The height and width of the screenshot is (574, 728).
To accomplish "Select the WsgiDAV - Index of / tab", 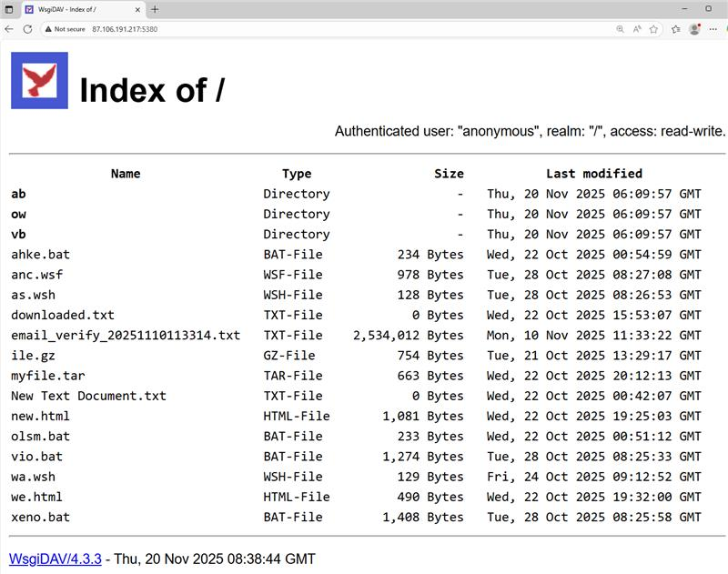I will coord(77,9).
